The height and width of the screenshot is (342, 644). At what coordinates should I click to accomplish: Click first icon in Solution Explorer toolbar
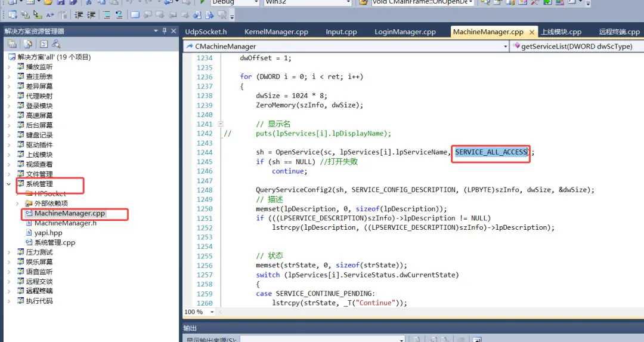(13, 44)
